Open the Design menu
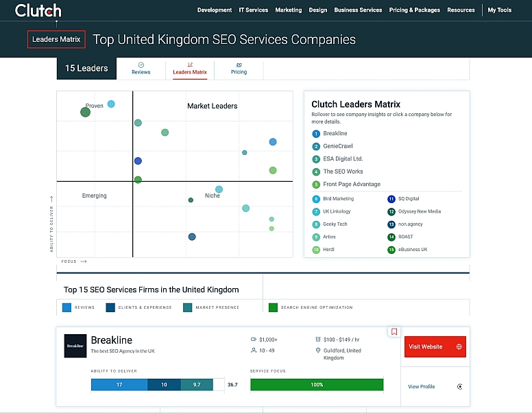 tap(318, 10)
